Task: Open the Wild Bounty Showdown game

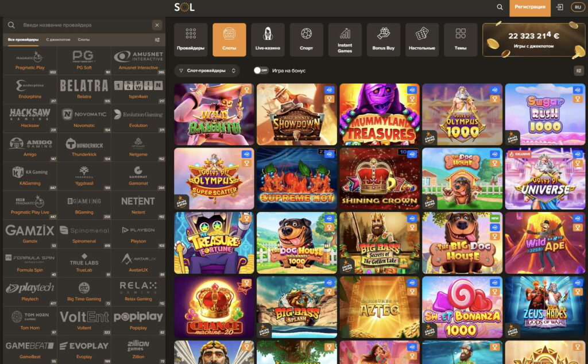Action: click(x=297, y=114)
